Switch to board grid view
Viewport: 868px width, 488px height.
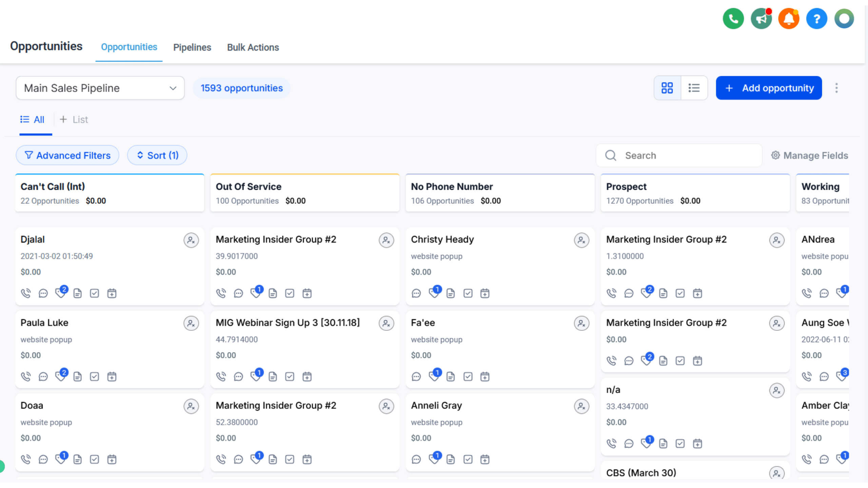point(667,88)
